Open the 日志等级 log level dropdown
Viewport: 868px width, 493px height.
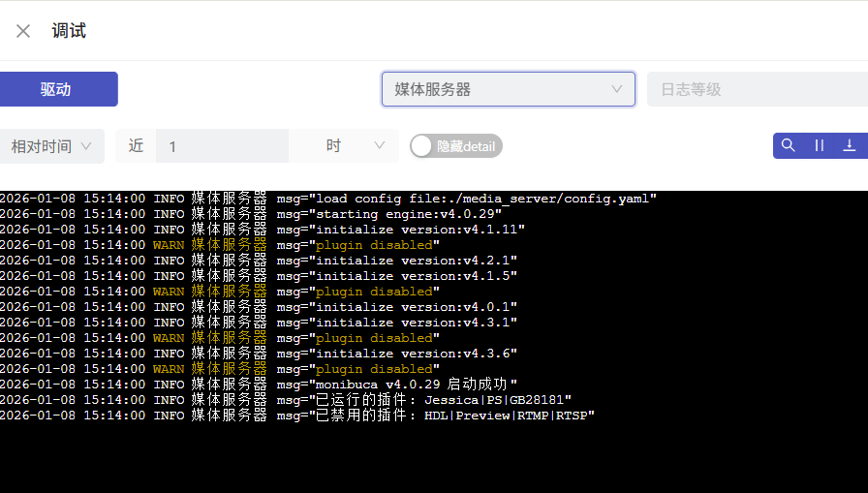(756, 89)
